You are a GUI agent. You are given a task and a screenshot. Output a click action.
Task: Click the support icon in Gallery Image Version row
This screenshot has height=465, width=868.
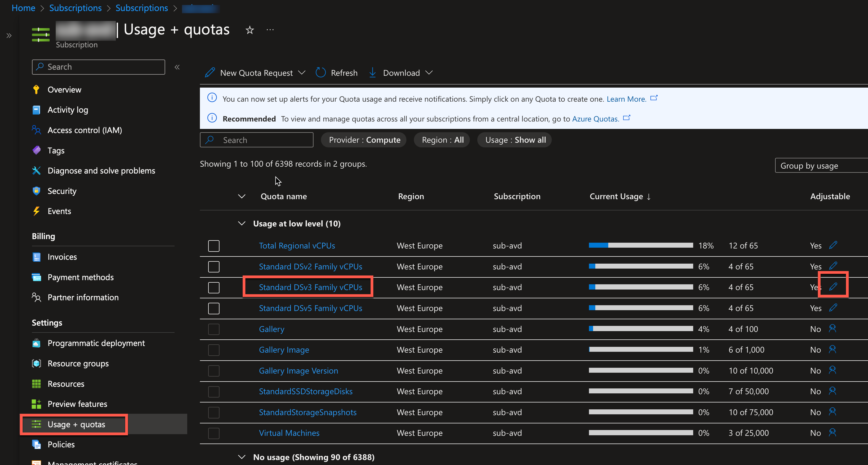pyautogui.click(x=833, y=370)
